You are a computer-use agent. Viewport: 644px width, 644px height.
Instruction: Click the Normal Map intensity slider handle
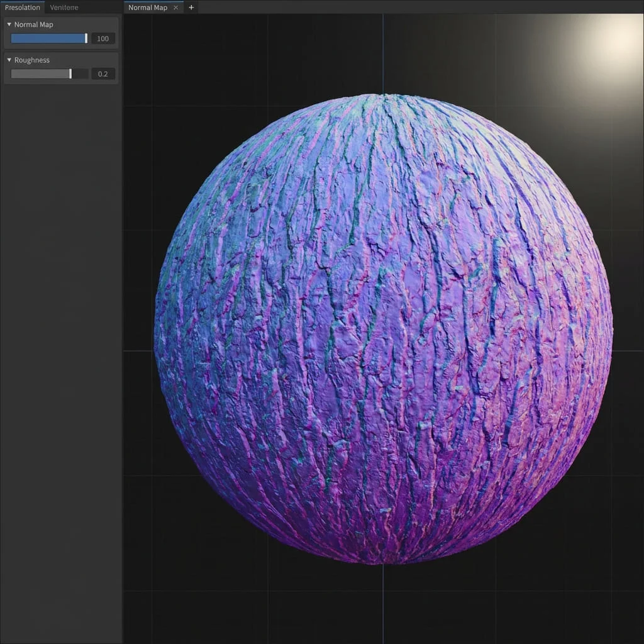pos(86,38)
